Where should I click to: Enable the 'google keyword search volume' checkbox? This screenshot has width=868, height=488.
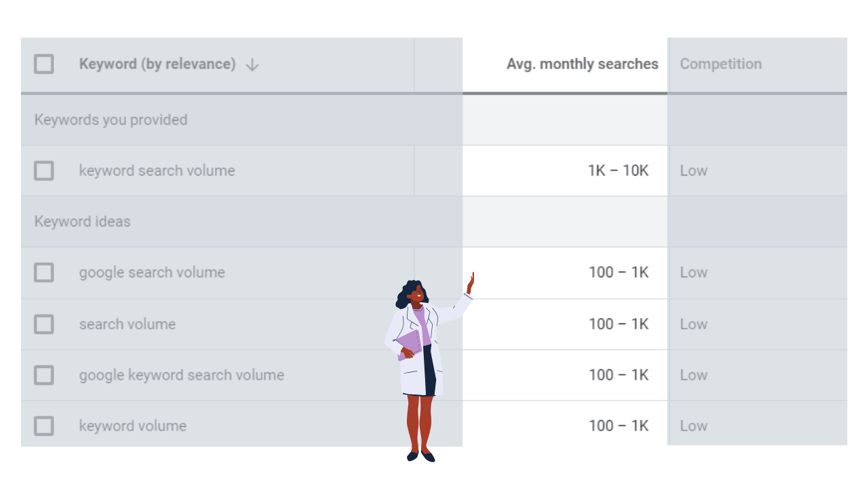[44, 375]
